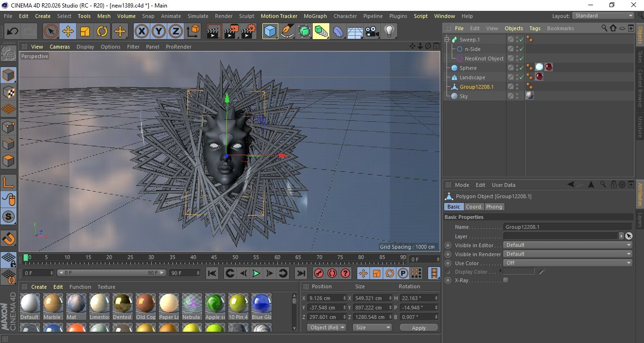Open the Visible in Renderer dropdown
The image size is (644, 343).
(x=568, y=254)
